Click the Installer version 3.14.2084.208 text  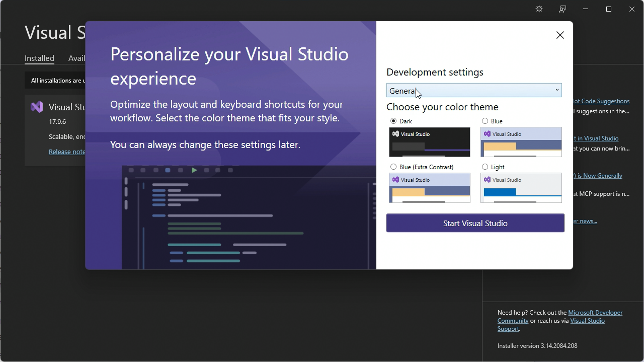[537, 346]
